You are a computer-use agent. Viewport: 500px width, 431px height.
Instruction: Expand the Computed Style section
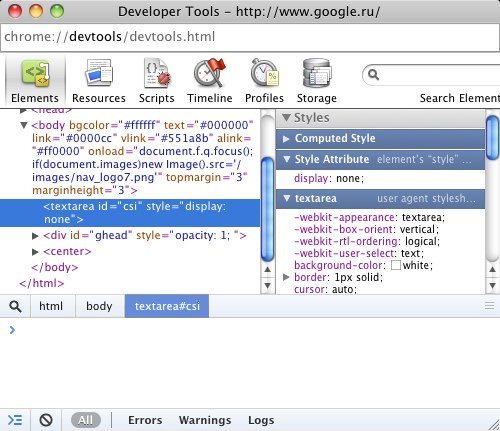click(x=286, y=139)
